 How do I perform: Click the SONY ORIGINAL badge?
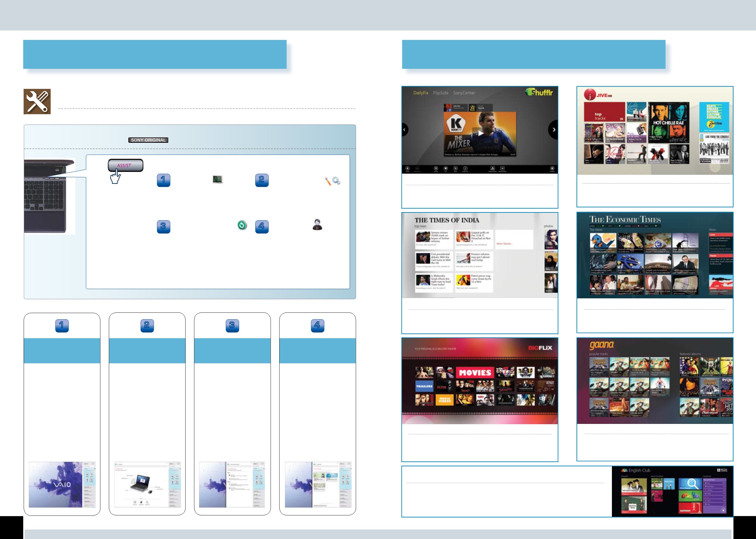(x=148, y=140)
